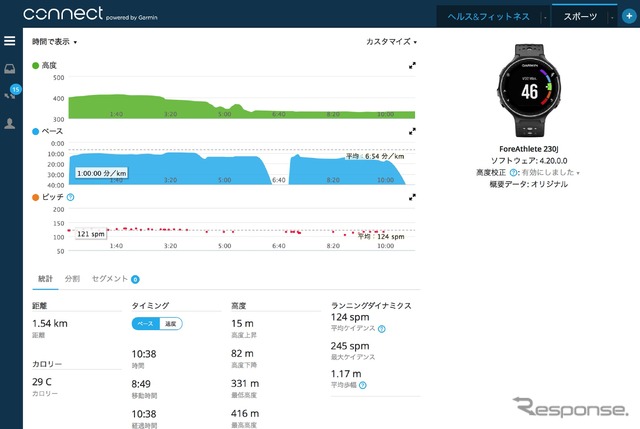Switch to スポーツ tab
The height and width of the screenshot is (429, 640).
[x=580, y=17]
